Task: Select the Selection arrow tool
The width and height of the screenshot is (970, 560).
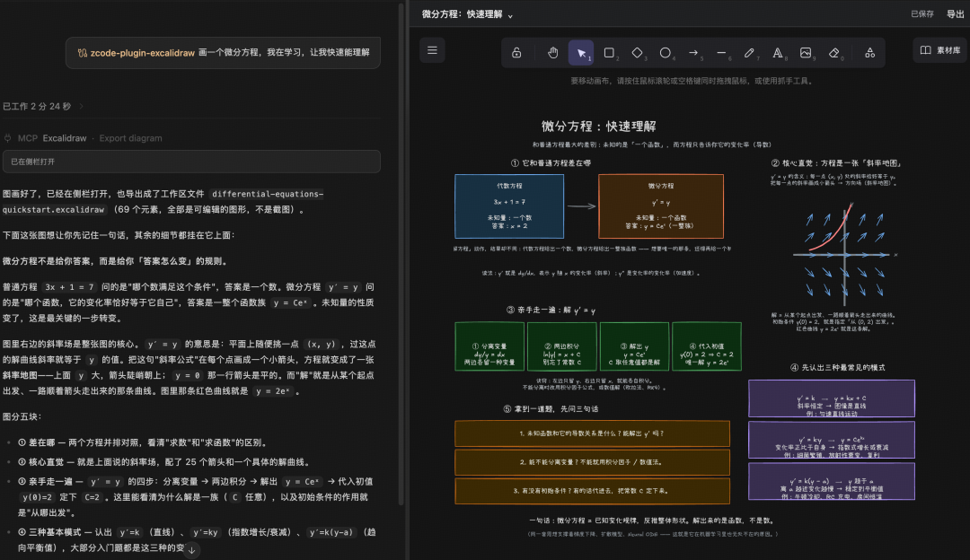Action: 581,53
